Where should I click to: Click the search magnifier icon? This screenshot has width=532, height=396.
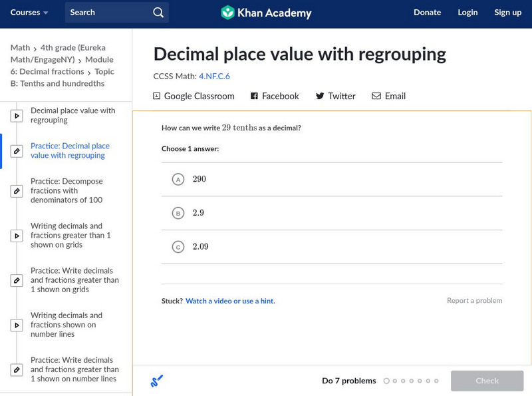158,13
